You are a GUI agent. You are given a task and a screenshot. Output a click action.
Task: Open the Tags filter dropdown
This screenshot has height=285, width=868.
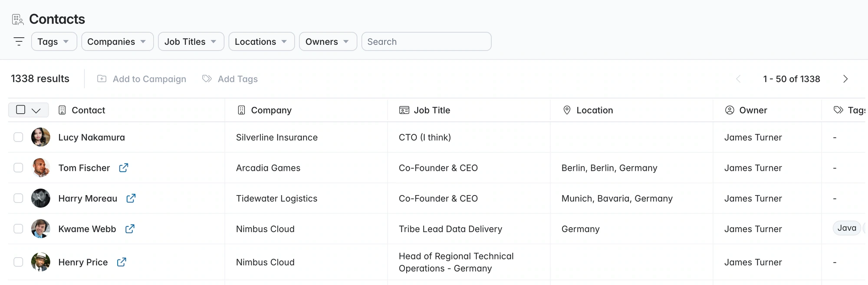pyautogui.click(x=54, y=42)
